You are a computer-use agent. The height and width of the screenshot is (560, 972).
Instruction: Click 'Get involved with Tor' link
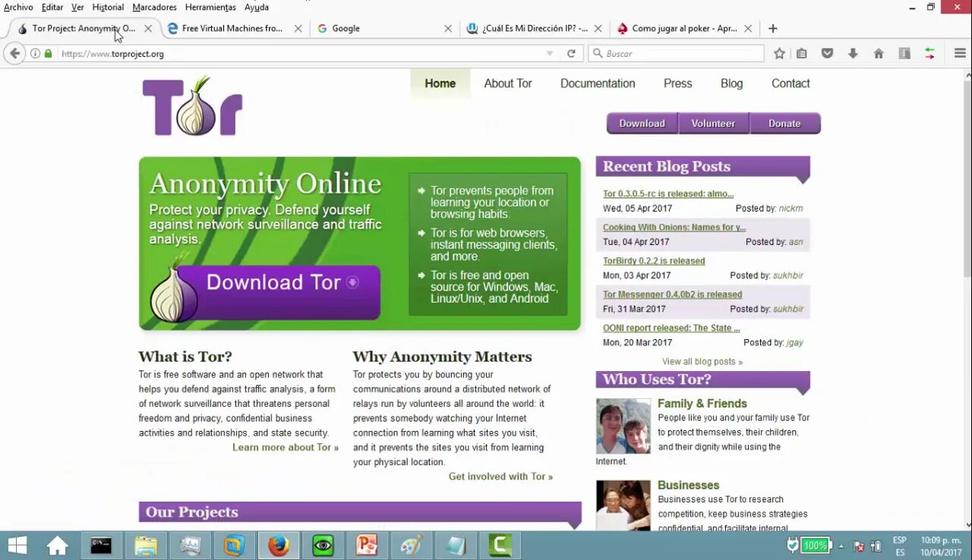[x=500, y=477]
